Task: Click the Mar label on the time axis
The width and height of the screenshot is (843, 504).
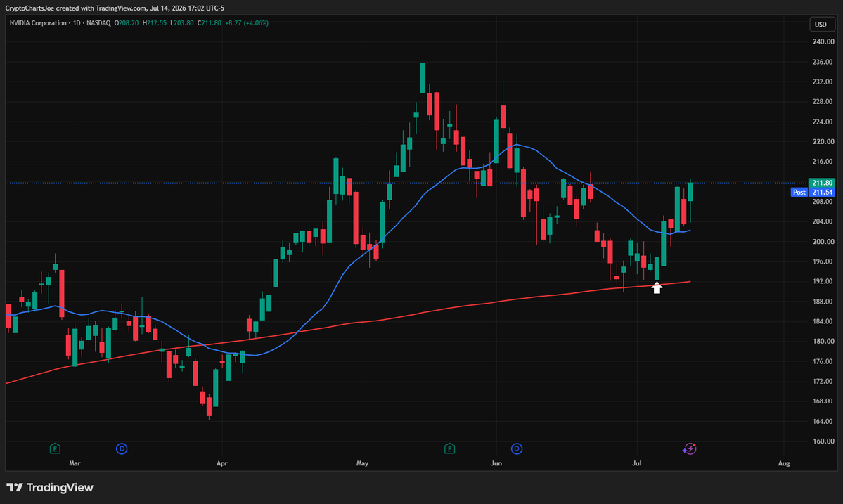Action: click(x=75, y=463)
